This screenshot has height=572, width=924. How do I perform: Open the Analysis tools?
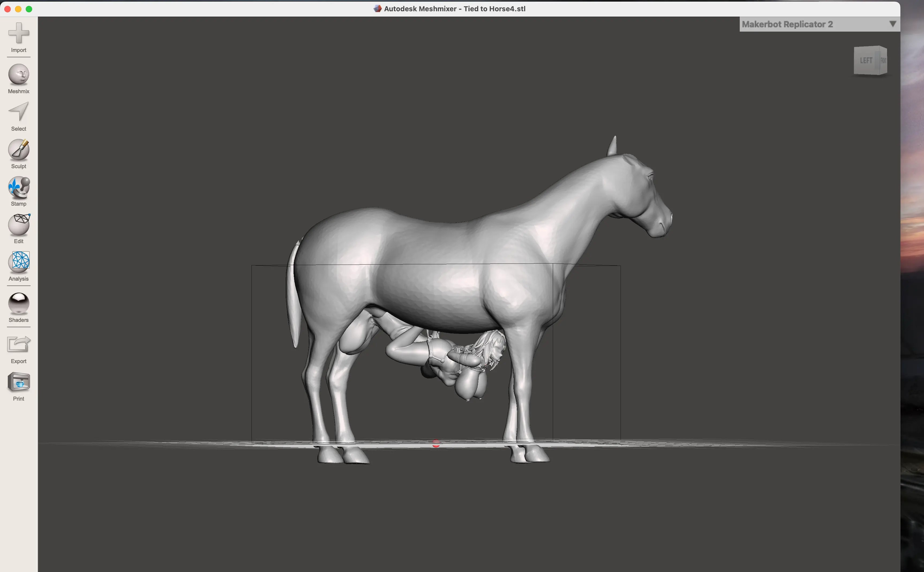[18, 266]
